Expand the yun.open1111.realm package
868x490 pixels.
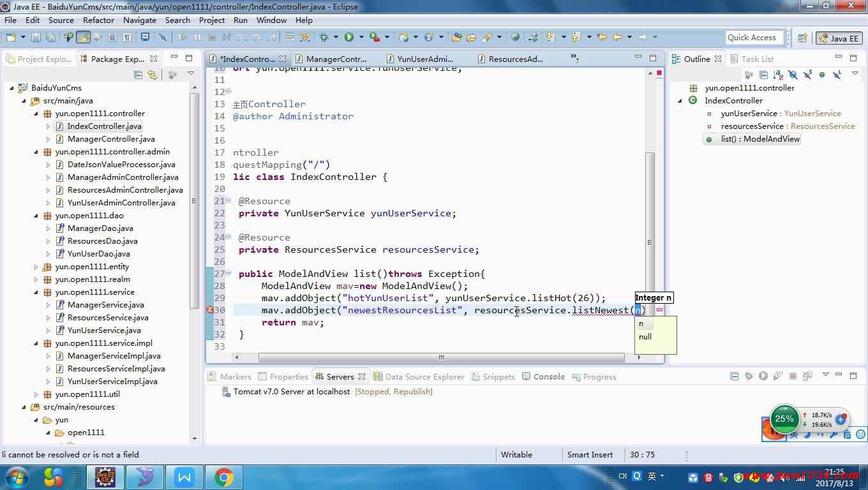(36, 279)
